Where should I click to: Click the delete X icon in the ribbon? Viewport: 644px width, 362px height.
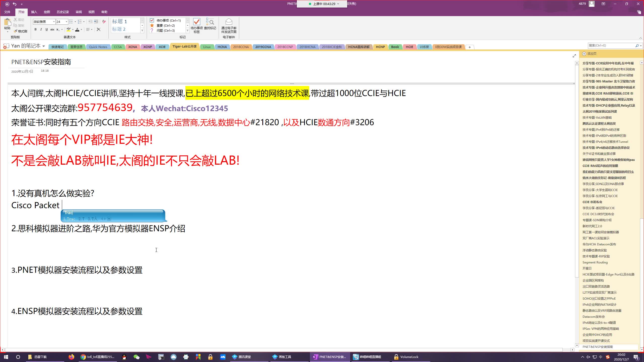[99, 29]
